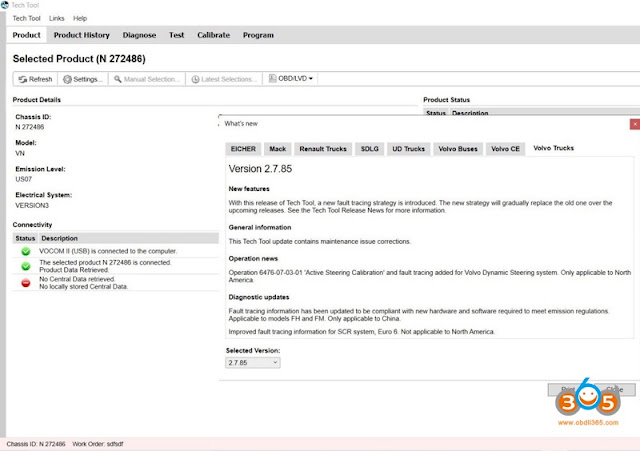Select the Mack tab in What's new
Image resolution: width=640 pixels, height=451 pixels.
pyautogui.click(x=278, y=149)
